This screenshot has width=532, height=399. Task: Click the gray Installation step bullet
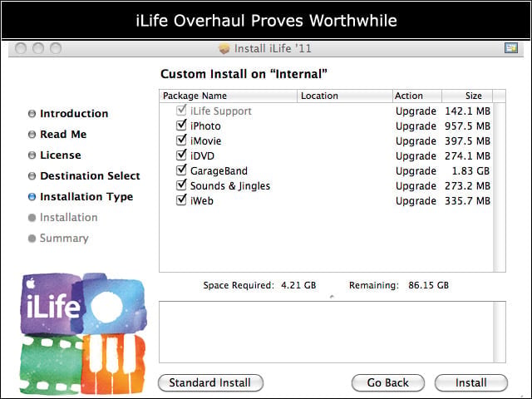point(32,218)
